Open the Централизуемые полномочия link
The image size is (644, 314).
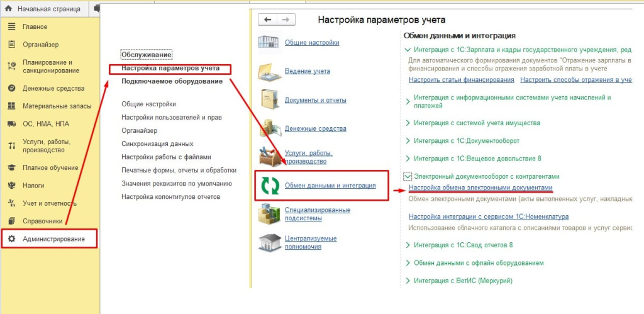point(311,242)
